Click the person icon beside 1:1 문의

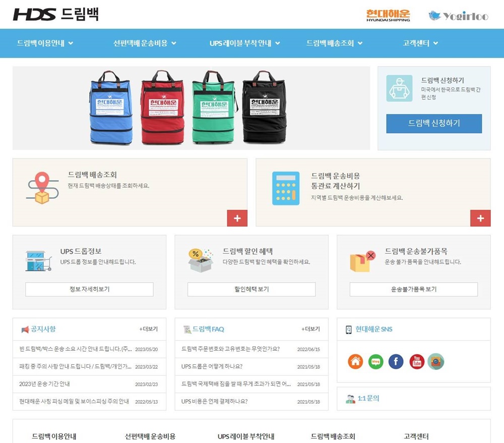pyautogui.click(x=350, y=399)
